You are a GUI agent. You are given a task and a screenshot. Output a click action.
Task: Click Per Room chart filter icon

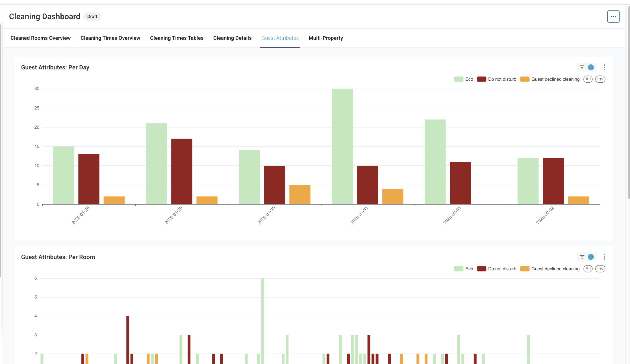582,257
